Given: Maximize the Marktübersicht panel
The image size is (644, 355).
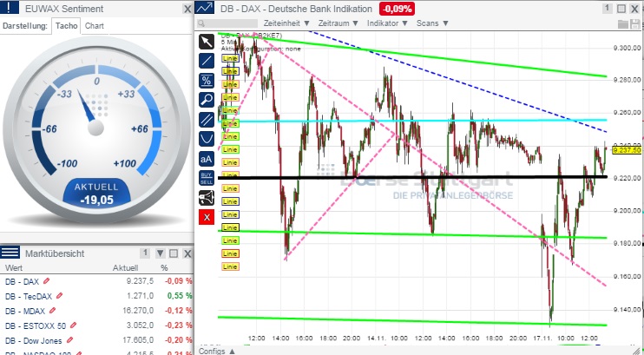Looking at the screenshot, I should [x=174, y=253].
